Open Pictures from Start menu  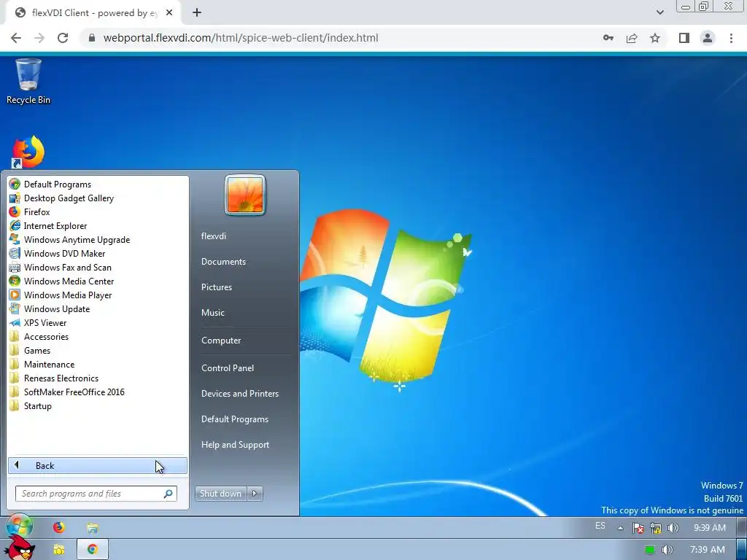click(216, 287)
